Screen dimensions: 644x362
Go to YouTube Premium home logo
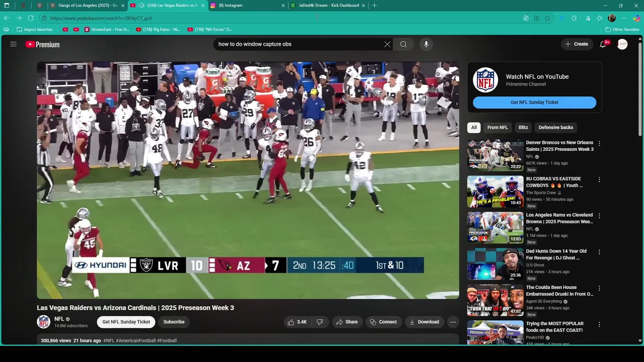click(43, 44)
